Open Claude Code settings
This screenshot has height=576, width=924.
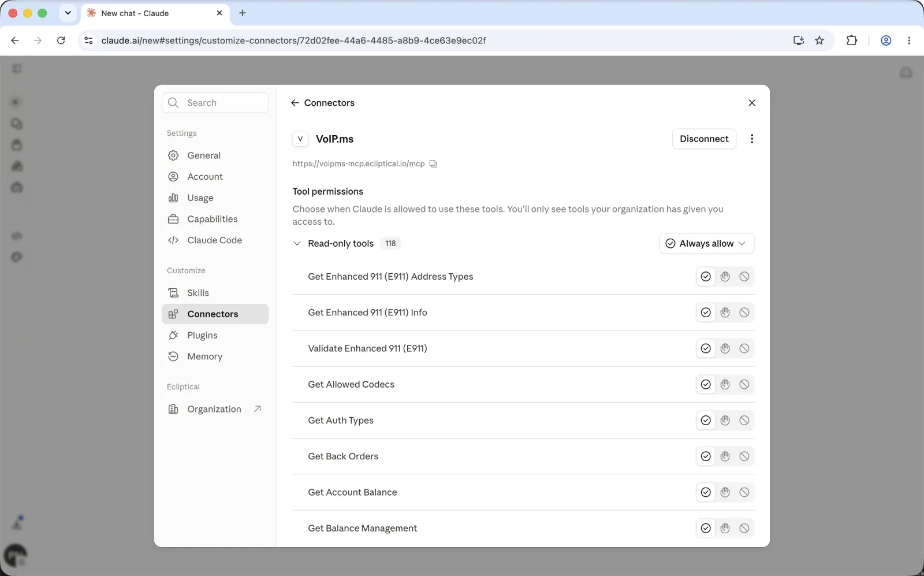click(215, 240)
